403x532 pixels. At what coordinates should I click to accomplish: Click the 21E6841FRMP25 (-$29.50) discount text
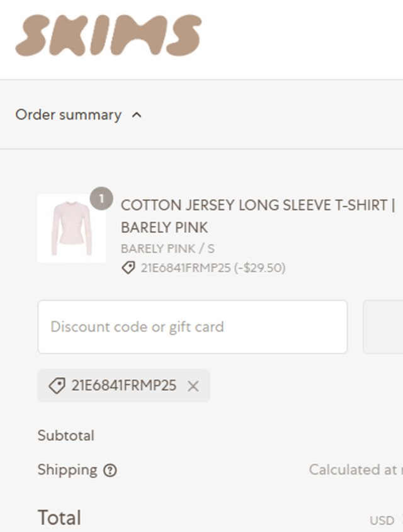click(213, 268)
